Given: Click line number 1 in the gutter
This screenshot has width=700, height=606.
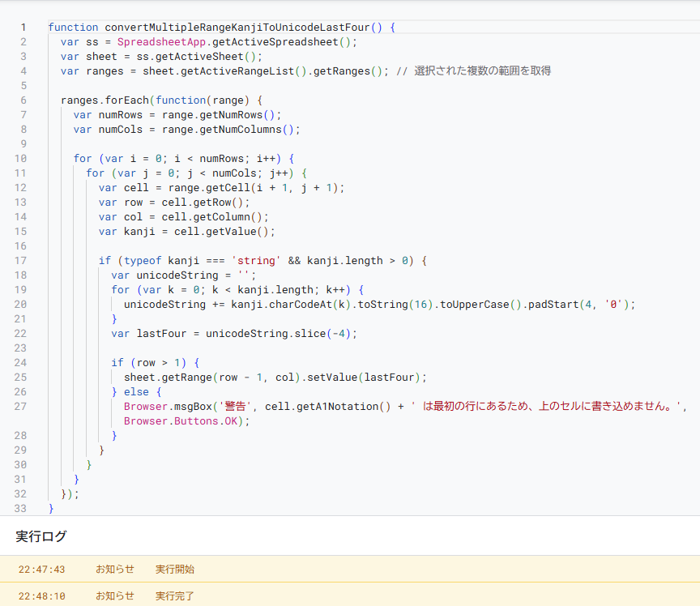Looking at the screenshot, I should pos(23,28).
